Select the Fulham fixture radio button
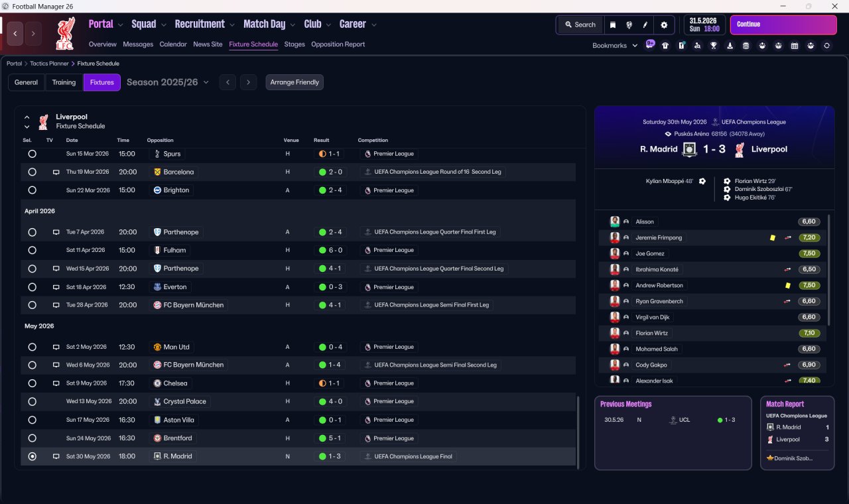 [32, 250]
